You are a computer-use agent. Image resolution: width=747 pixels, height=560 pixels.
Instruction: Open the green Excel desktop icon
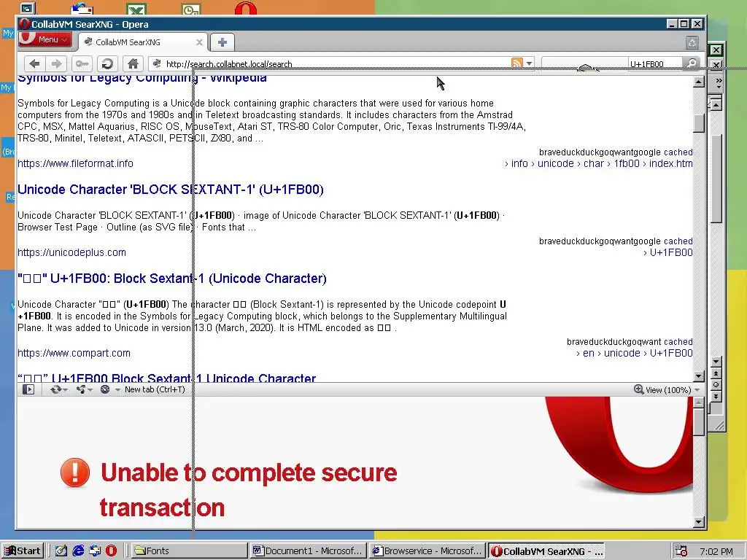click(136, 9)
